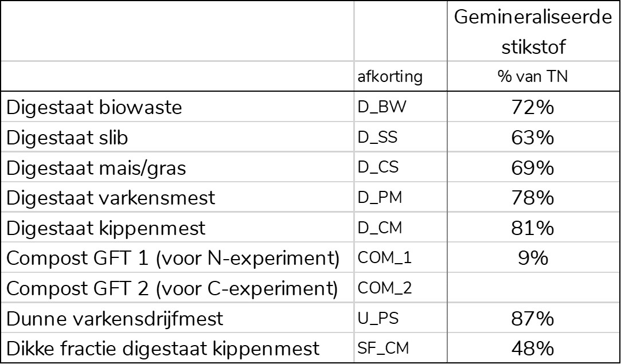This screenshot has width=621, height=364.
Task: Select the Gemineraliseerde stikstof column header
Action: click(533, 32)
